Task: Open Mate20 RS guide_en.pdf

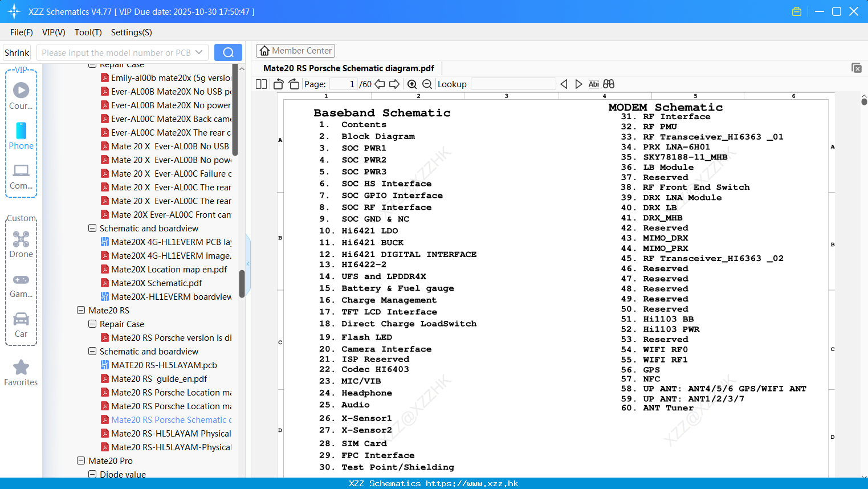Action: 159,378
